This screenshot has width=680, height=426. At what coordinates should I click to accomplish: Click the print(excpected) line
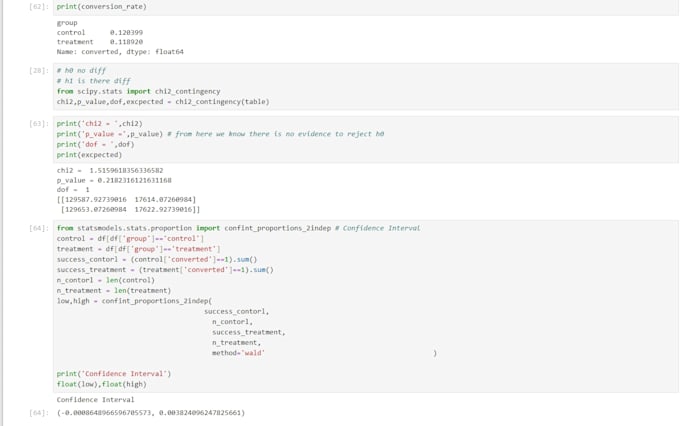89,155
